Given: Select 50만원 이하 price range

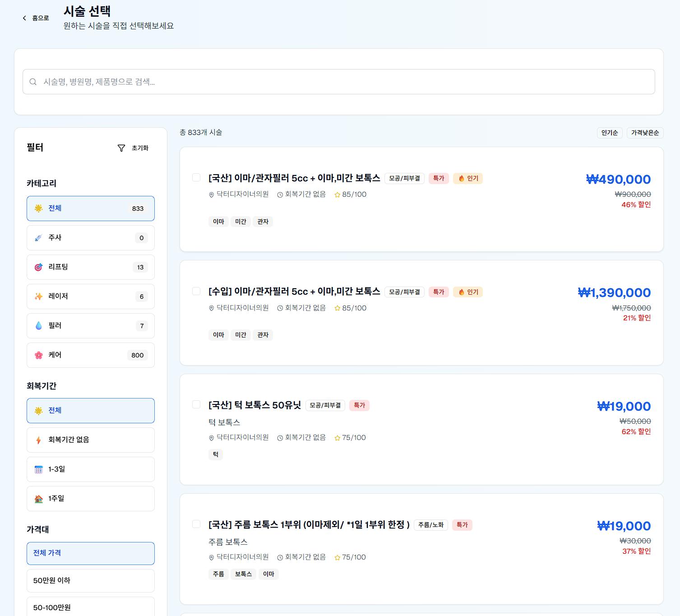Looking at the screenshot, I should (x=91, y=581).
